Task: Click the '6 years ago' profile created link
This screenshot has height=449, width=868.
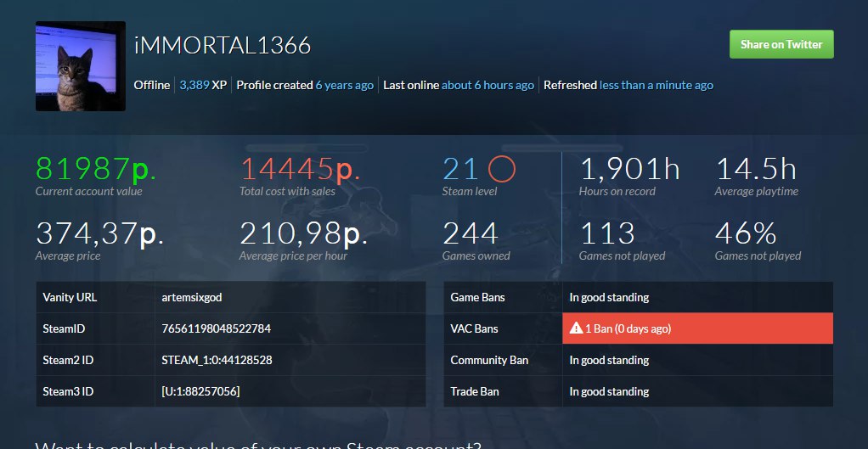Action: pos(344,85)
